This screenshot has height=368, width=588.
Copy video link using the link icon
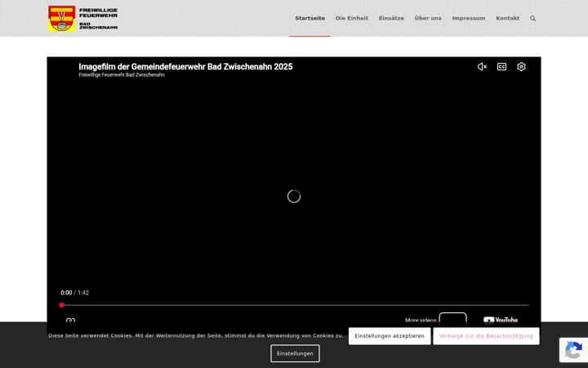pos(70,320)
